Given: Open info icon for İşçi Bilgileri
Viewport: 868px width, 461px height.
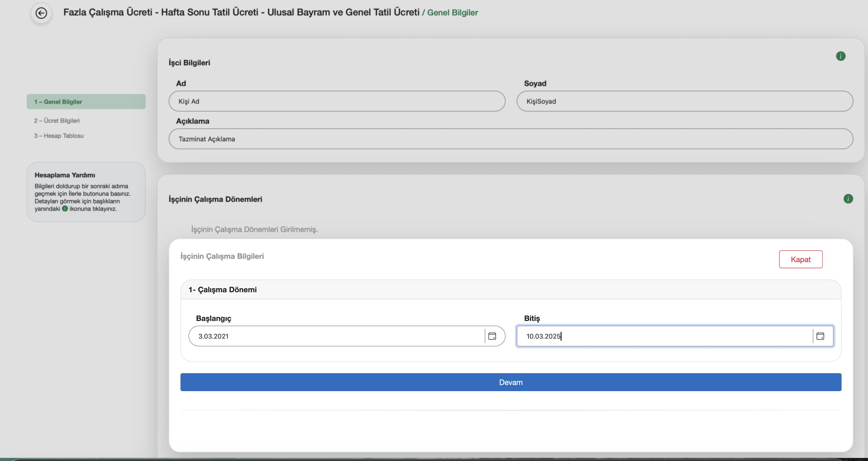Looking at the screenshot, I should 840,56.
